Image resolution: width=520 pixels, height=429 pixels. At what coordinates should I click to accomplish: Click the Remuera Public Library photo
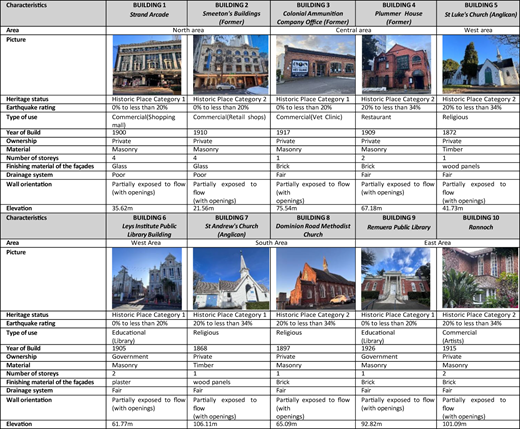coord(396,279)
